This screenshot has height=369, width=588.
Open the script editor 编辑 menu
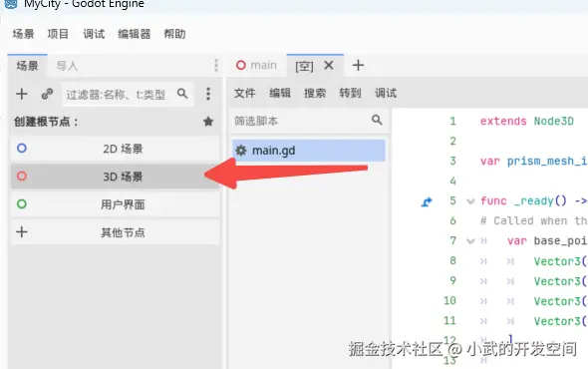pyautogui.click(x=280, y=93)
